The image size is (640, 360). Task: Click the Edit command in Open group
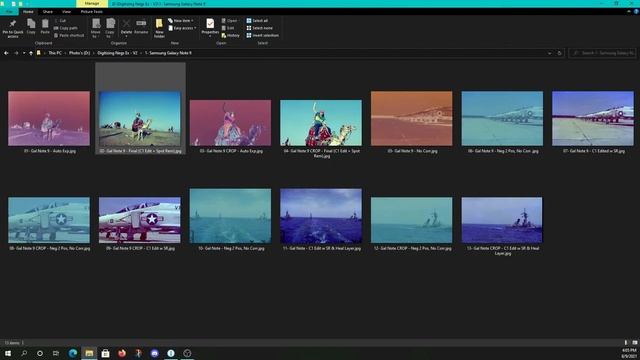(228, 28)
